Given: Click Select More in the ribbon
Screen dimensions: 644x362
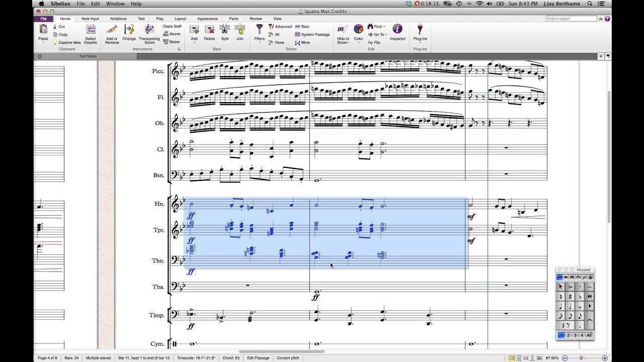Looking at the screenshot, I should (302, 42).
